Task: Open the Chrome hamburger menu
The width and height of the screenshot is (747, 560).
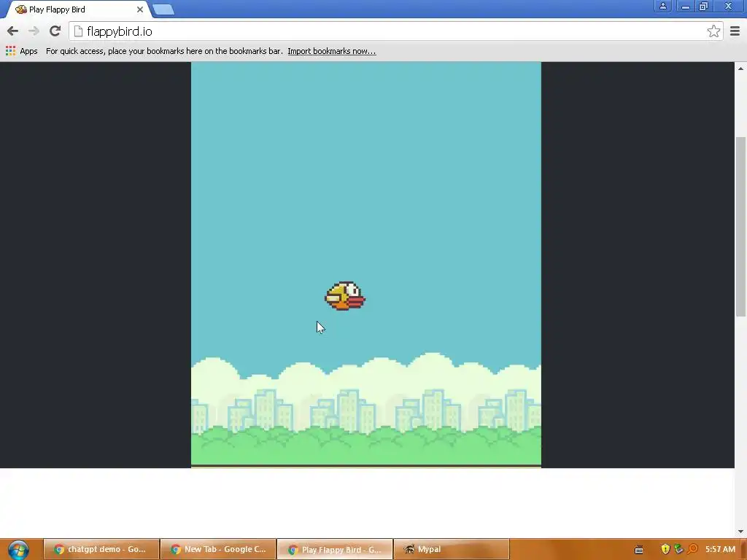Action: pyautogui.click(x=735, y=31)
